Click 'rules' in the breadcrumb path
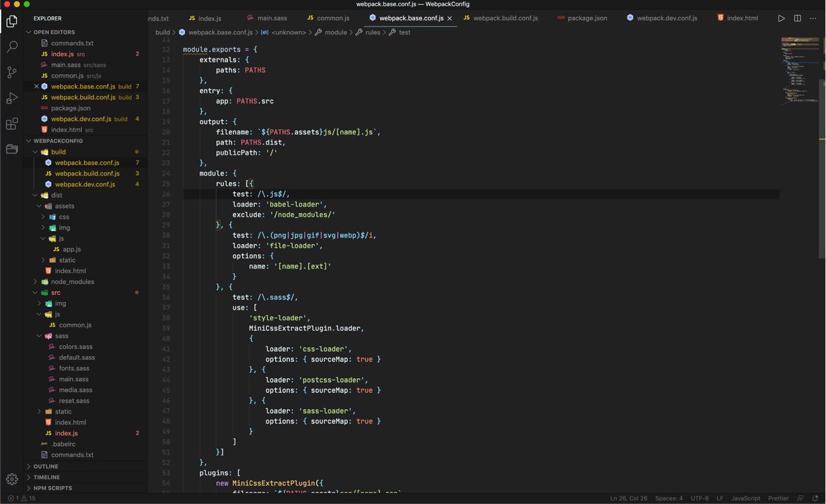Image resolution: width=826 pixels, height=504 pixels. (x=373, y=32)
